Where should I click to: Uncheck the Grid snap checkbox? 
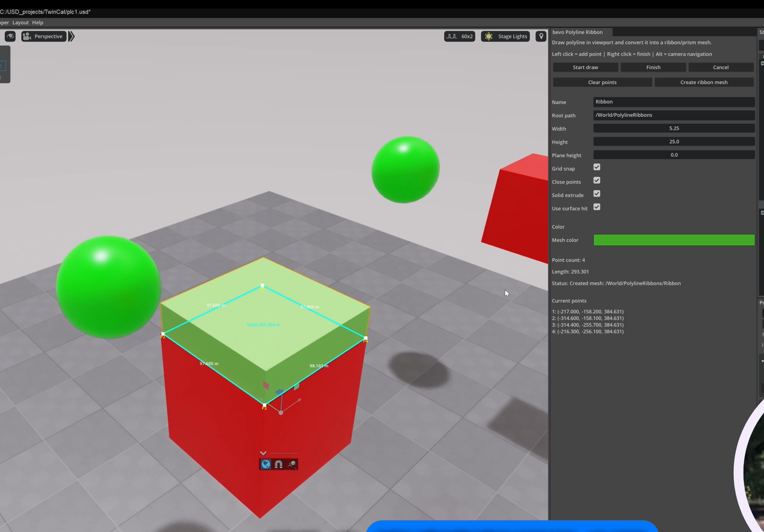(x=597, y=167)
